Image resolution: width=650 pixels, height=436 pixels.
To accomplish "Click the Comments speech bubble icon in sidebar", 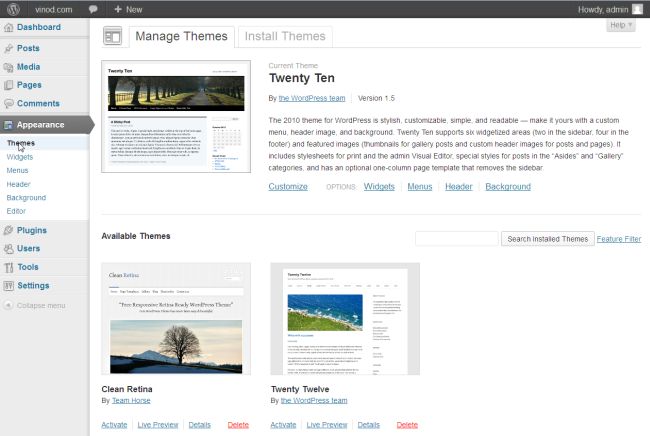I will click(8, 104).
